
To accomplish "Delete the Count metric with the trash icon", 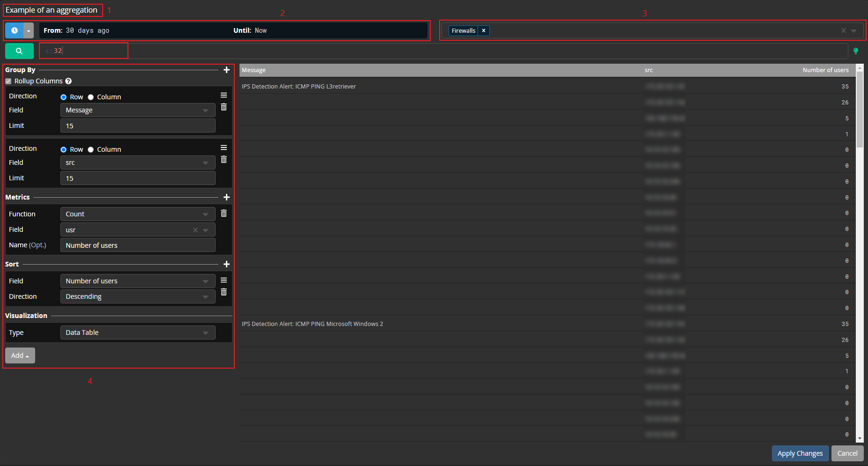I will point(224,213).
